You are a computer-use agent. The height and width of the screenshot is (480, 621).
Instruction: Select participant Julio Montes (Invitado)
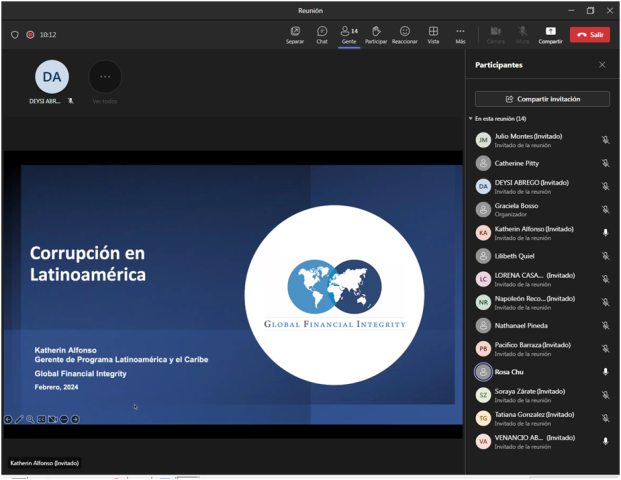click(x=542, y=140)
